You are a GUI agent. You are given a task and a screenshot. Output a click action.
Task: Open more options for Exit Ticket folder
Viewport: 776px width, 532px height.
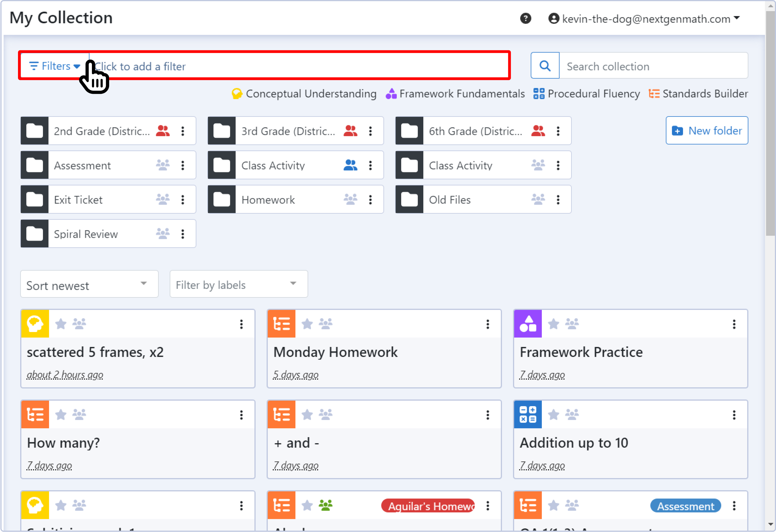click(x=183, y=199)
